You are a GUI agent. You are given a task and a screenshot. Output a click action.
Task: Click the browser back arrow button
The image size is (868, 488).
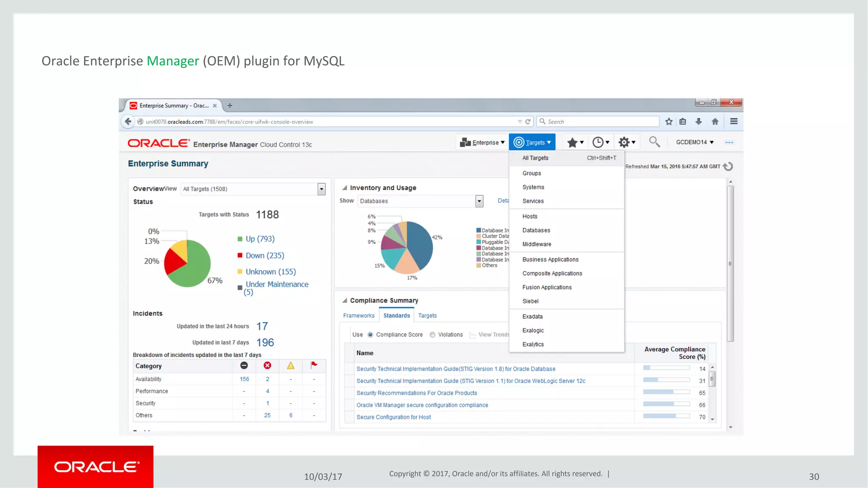click(128, 122)
